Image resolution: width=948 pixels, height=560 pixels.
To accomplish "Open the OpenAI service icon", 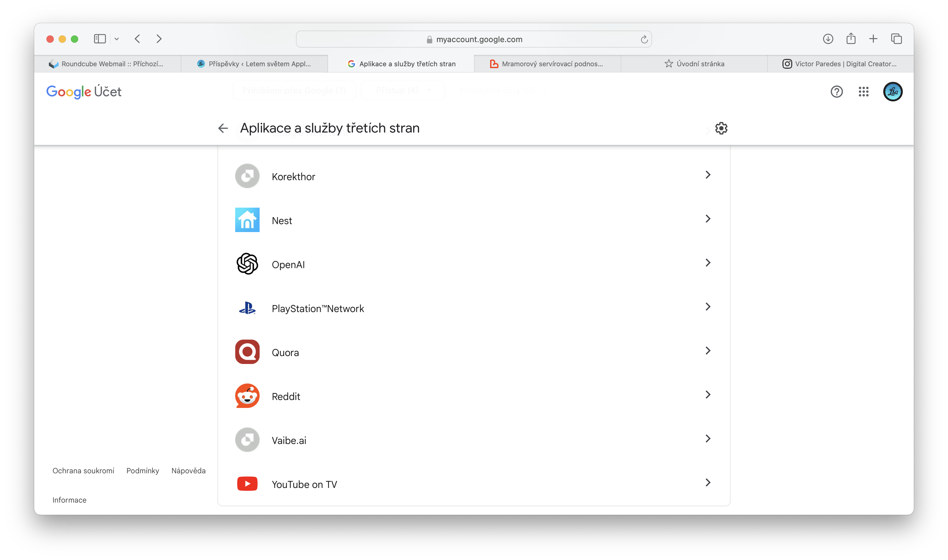I will tap(247, 264).
